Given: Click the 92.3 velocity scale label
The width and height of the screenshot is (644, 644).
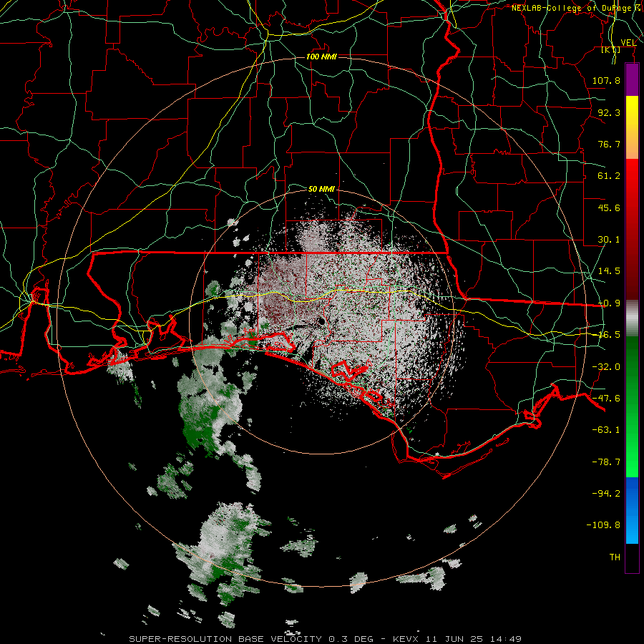Looking at the screenshot, I should [609, 112].
